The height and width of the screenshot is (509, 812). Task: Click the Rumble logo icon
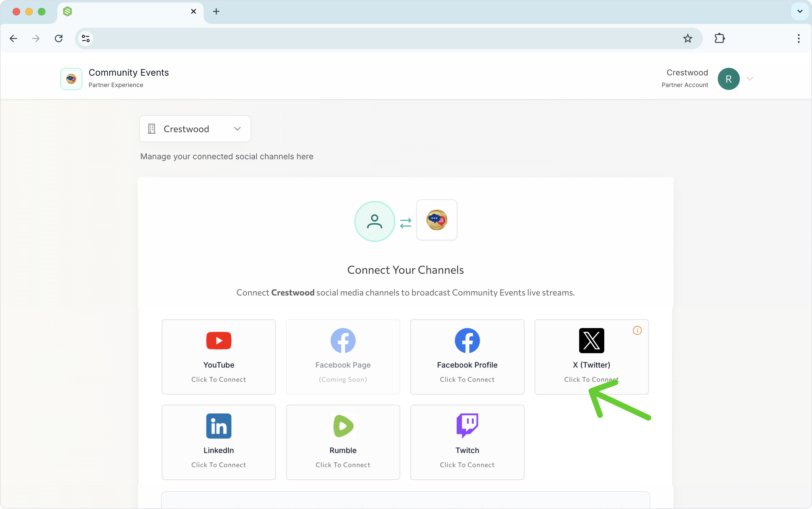tap(343, 426)
